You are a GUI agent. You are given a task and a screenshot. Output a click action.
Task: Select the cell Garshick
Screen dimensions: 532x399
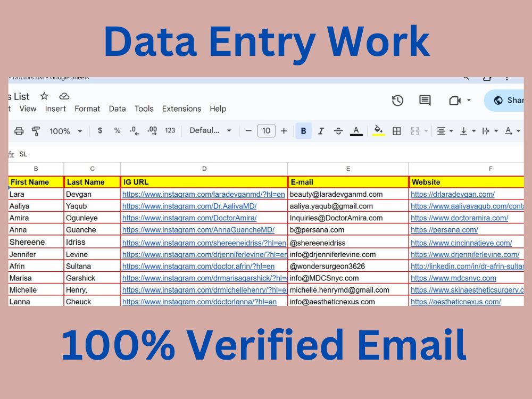tap(92, 278)
